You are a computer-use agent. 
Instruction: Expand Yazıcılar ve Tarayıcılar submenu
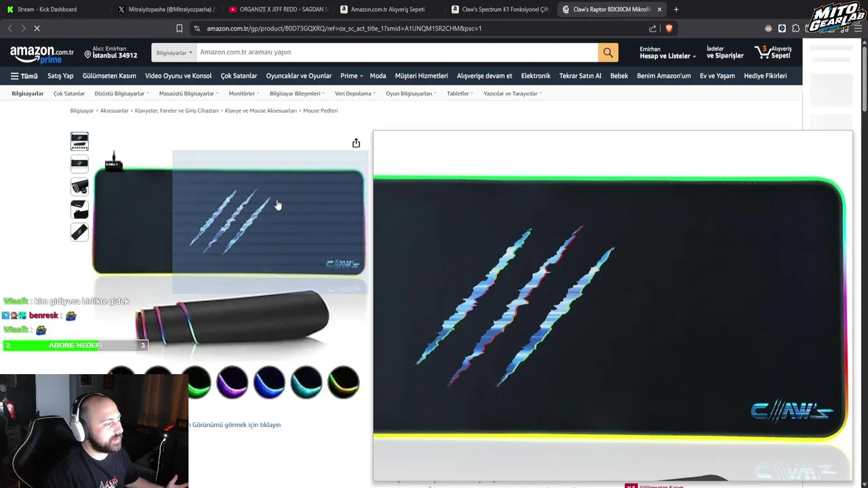[512, 94]
